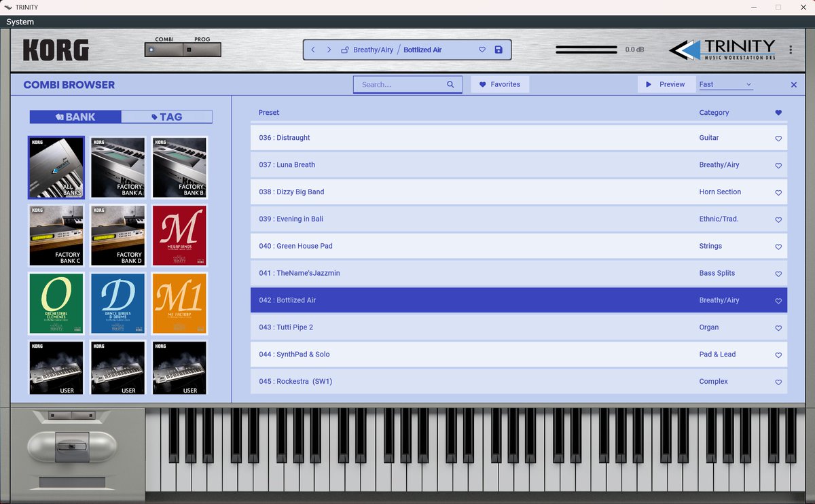Save the current combi via the save icon
The image size is (815, 504).
[x=499, y=50]
